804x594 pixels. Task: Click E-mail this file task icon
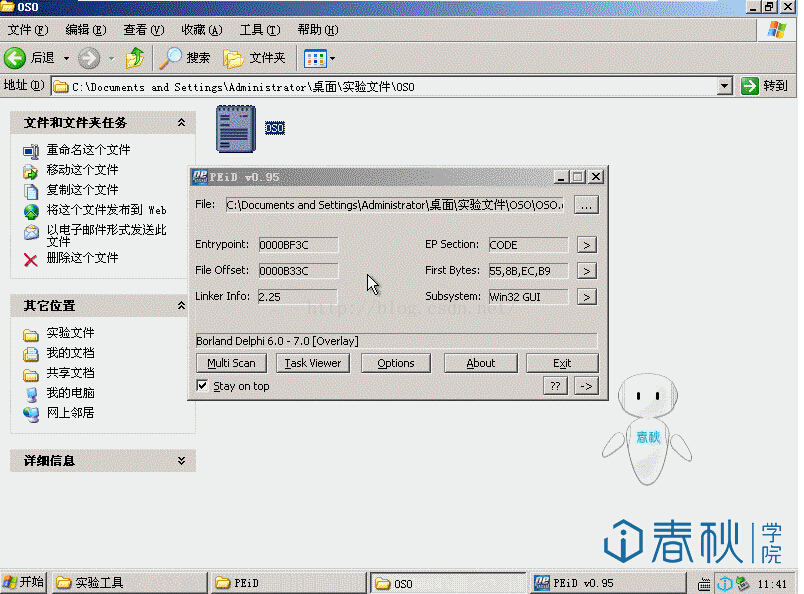click(x=31, y=232)
